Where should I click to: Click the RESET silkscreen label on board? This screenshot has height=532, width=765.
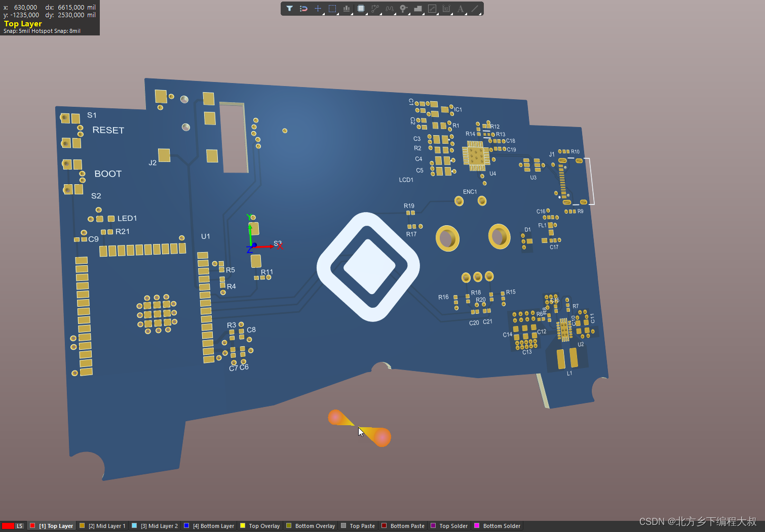pyautogui.click(x=108, y=130)
